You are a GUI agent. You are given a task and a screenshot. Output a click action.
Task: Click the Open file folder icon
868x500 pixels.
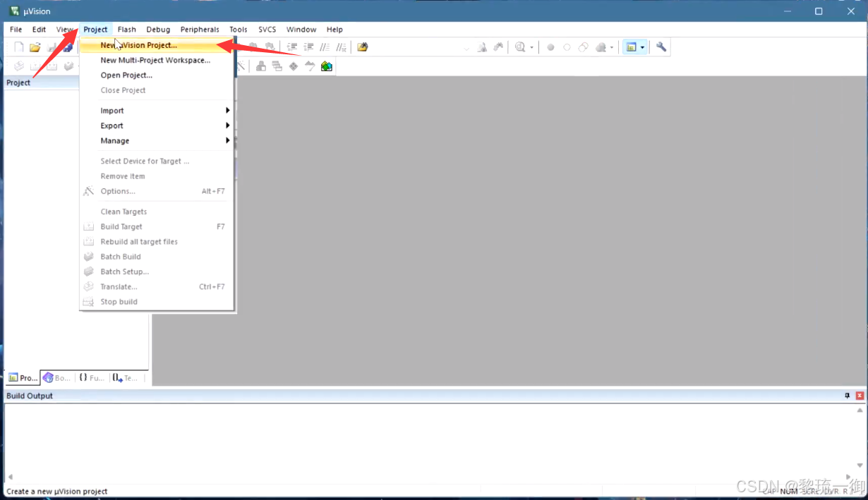(35, 47)
